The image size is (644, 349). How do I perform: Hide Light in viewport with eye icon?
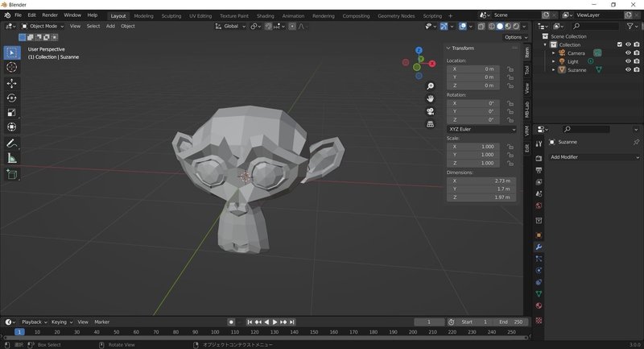tap(628, 61)
